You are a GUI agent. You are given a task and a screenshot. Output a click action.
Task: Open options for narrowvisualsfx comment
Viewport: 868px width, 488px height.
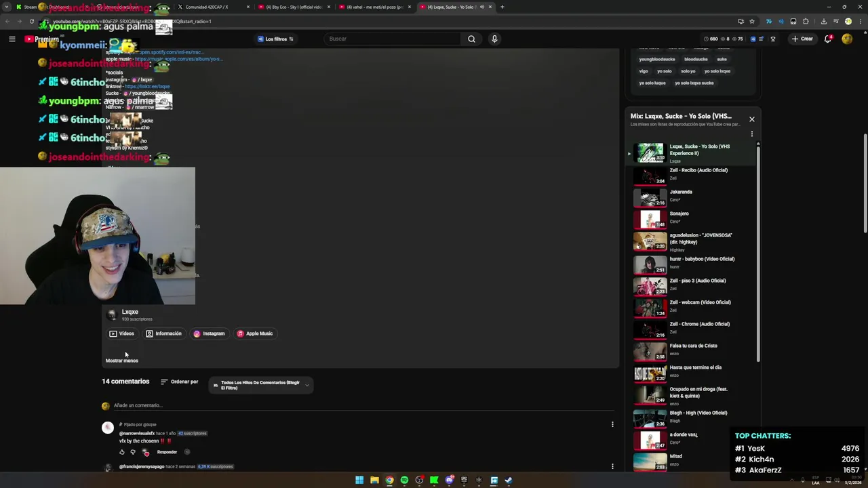[612, 424]
